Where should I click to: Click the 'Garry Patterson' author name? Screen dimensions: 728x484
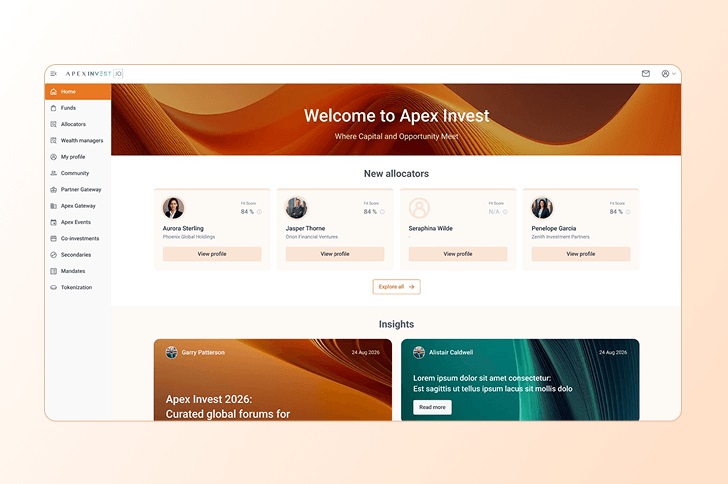pos(203,353)
